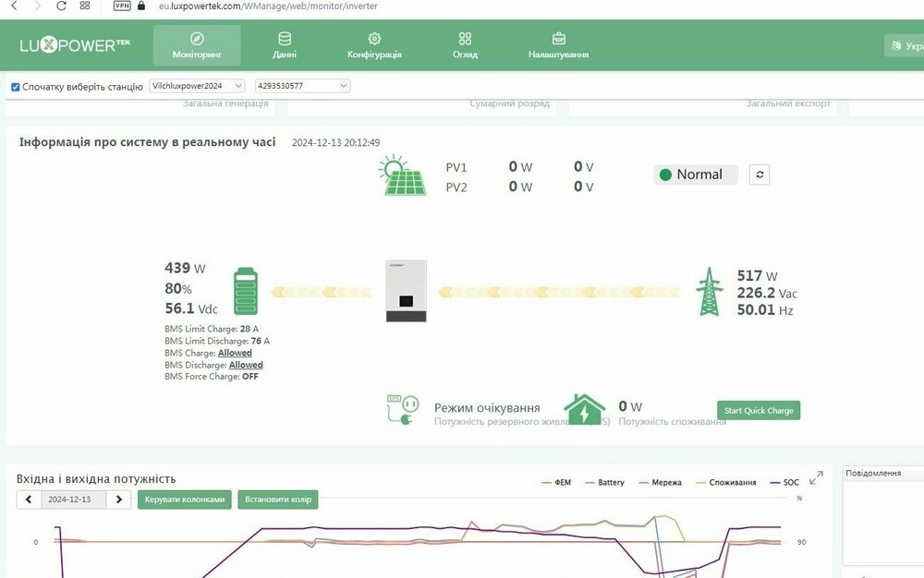Switch to the Огляд tab

[465, 45]
